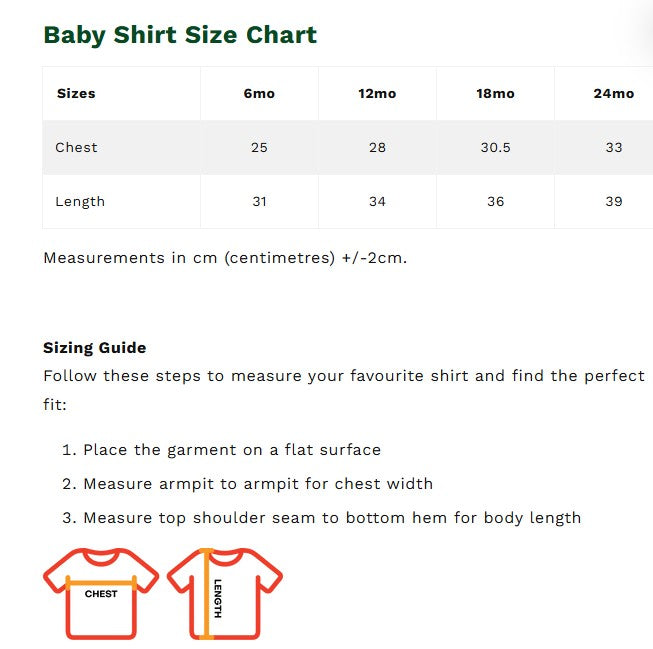Click the 12mo length value 34
The height and width of the screenshot is (649, 653).
click(x=377, y=202)
